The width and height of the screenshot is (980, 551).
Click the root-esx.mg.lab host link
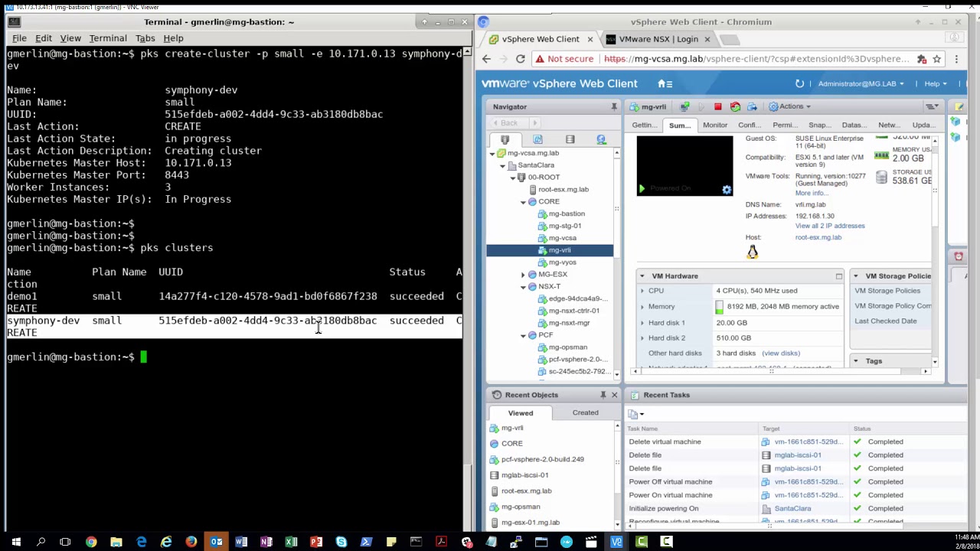pyautogui.click(x=818, y=237)
